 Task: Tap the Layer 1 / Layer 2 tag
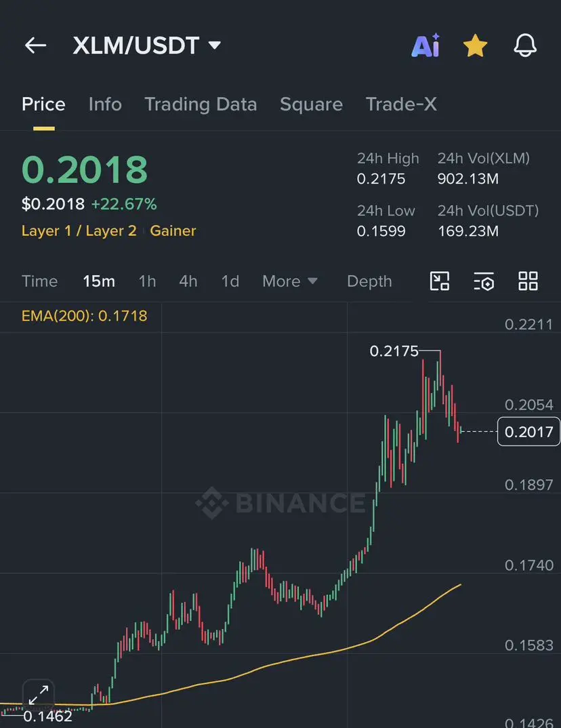(79, 230)
